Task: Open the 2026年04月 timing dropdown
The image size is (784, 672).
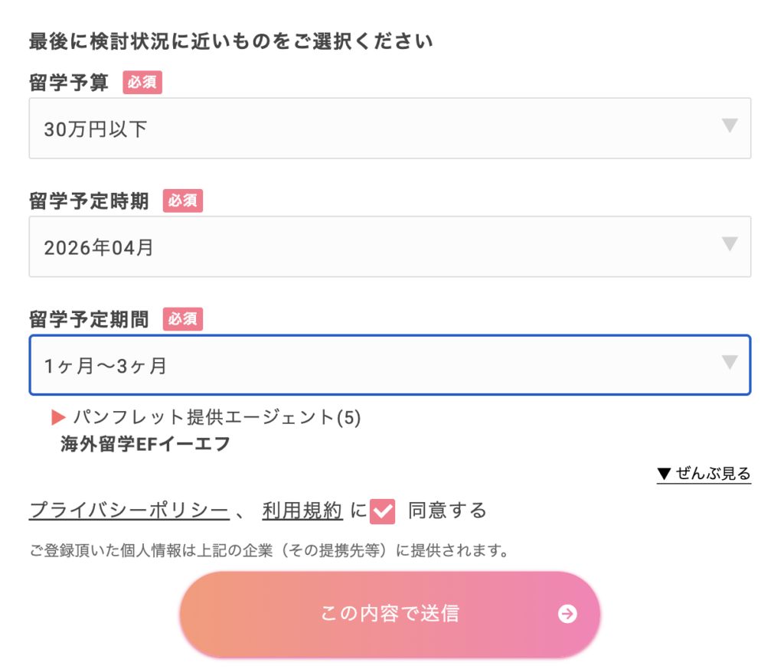Action: point(390,246)
